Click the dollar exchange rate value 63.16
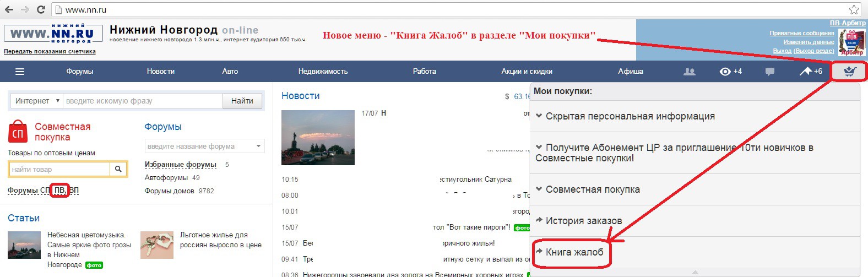868x277 pixels. click(522, 96)
